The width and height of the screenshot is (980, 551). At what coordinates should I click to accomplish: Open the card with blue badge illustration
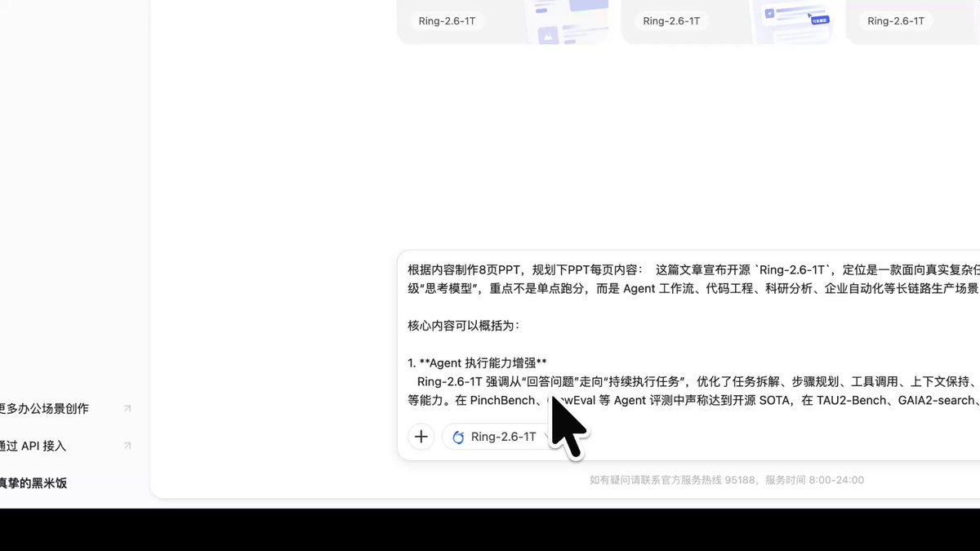(x=728, y=21)
